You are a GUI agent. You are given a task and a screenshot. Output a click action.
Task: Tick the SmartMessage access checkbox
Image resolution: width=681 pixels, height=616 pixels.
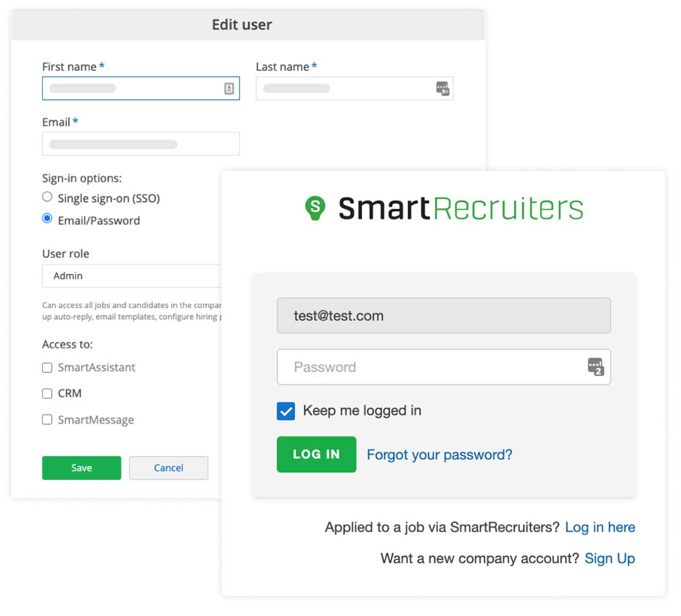coord(47,420)
